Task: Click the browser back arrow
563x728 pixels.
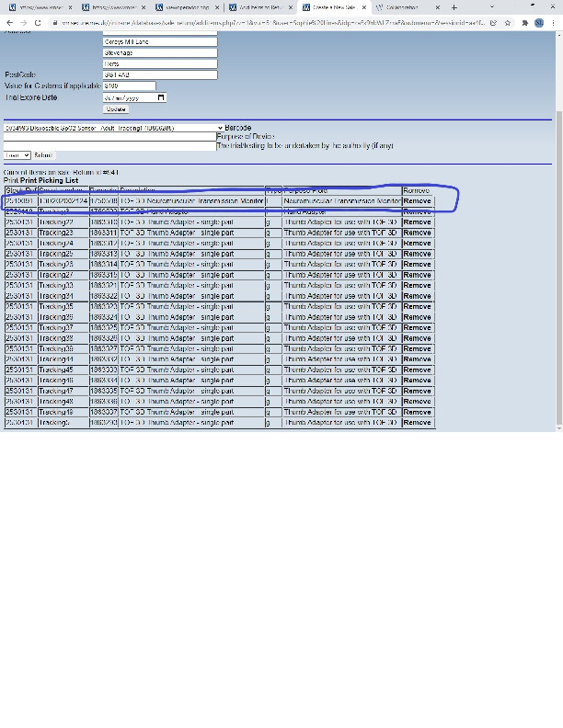Action: pos(9,22)
